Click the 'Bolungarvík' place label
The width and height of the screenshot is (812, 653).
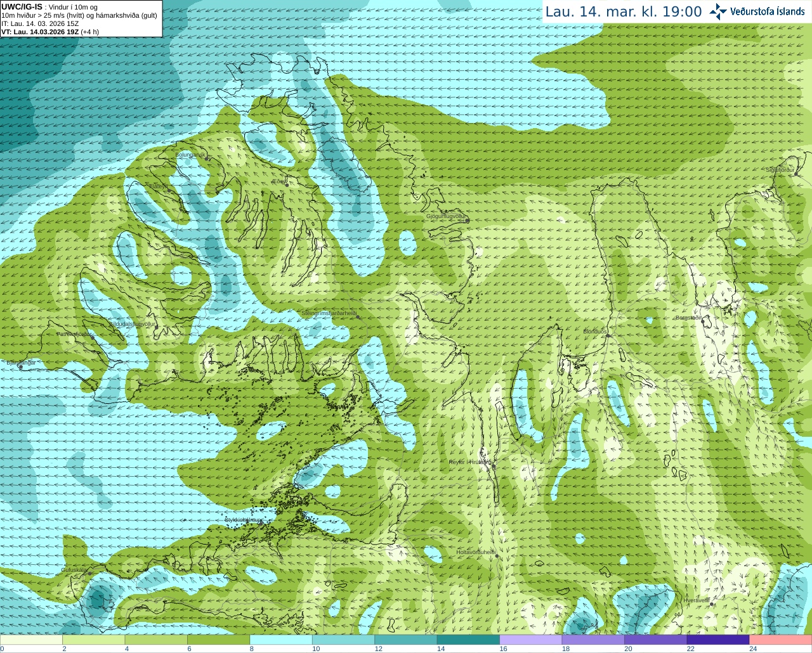(190, 154)
